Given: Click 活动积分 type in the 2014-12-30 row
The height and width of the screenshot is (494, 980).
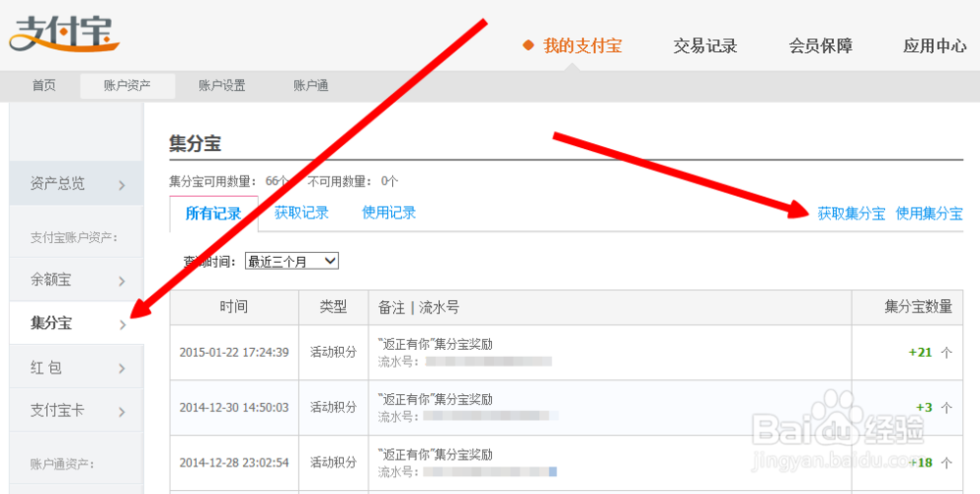Looking at the screenshot, I should (333, 408).
